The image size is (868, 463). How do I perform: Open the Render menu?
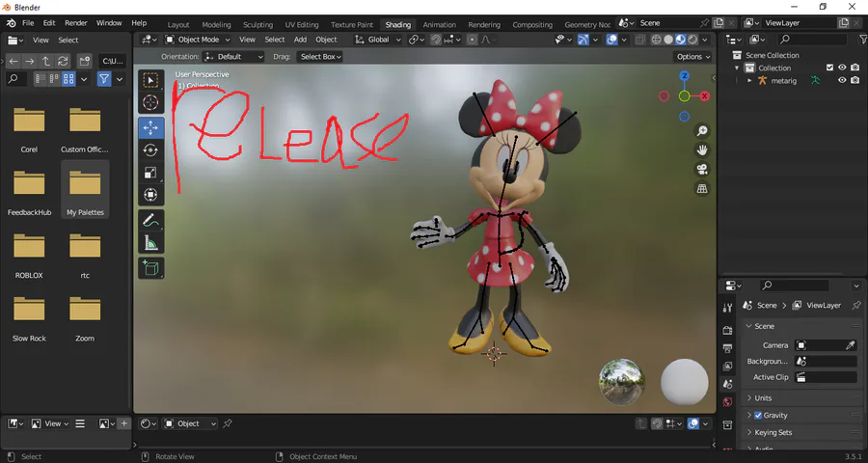click(75, 22)
